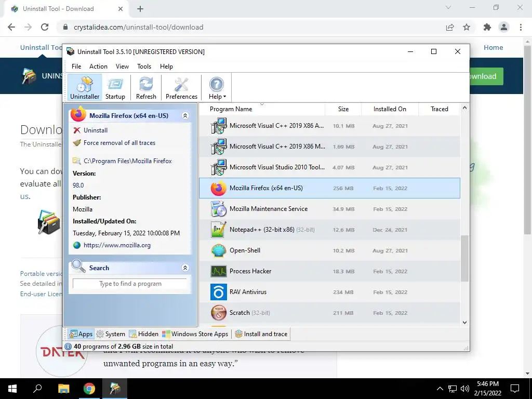Open the View menu
Screen dimensions: 532x399
[122, 66]
